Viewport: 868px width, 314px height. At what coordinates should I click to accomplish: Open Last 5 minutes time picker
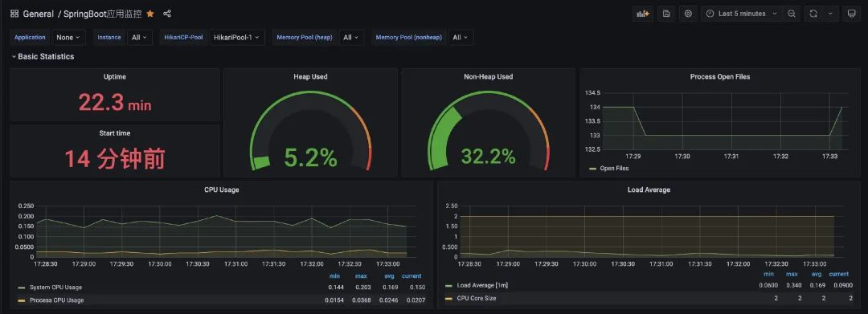741,14
